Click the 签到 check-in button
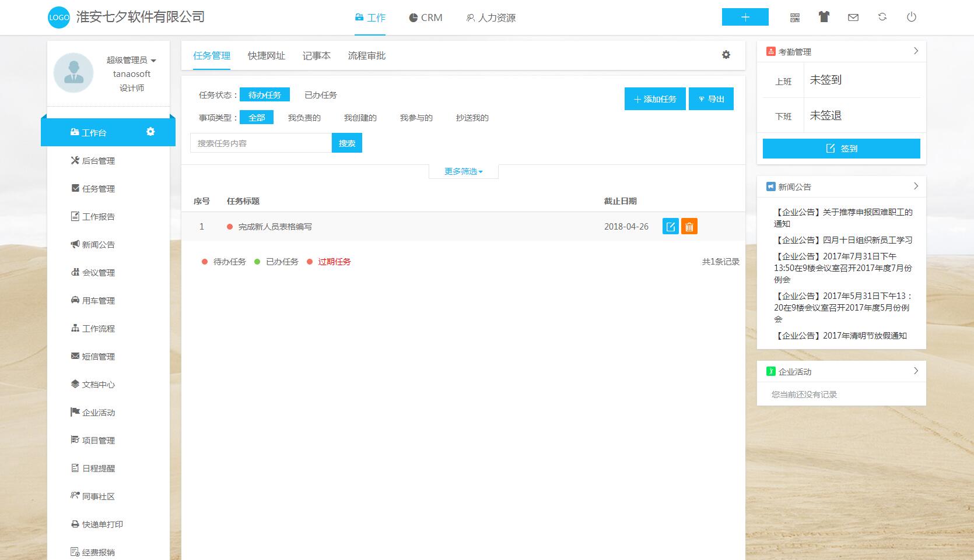 coord(841,149)
